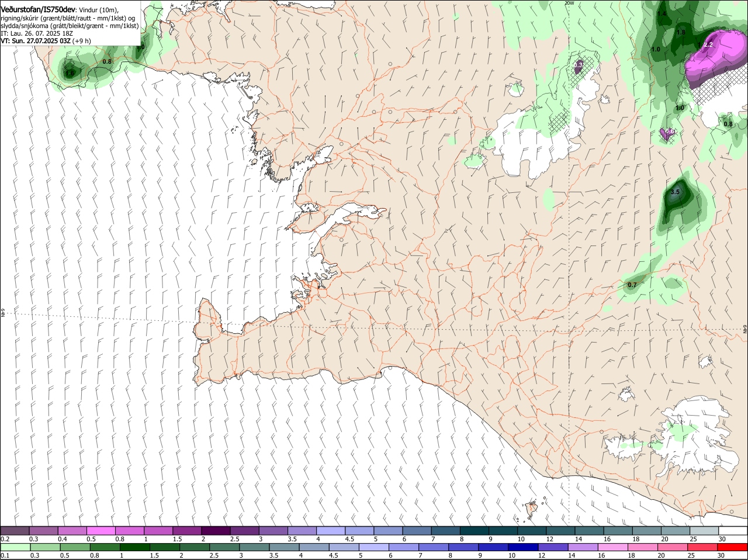Screen dimensions: 748x560
Task: Click the 2.2 value beside the pink snow area
Action: (x=708, y=44)
